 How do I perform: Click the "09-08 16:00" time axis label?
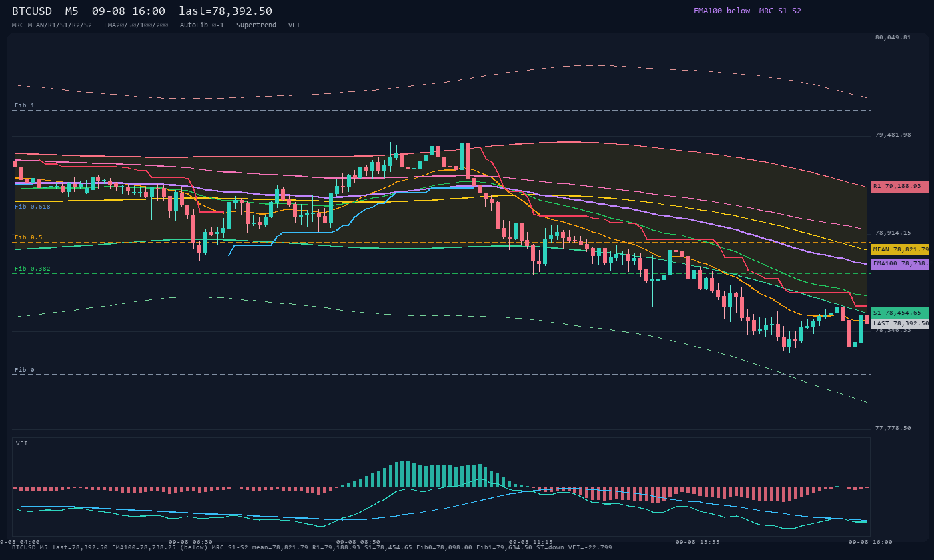[870, 542]
